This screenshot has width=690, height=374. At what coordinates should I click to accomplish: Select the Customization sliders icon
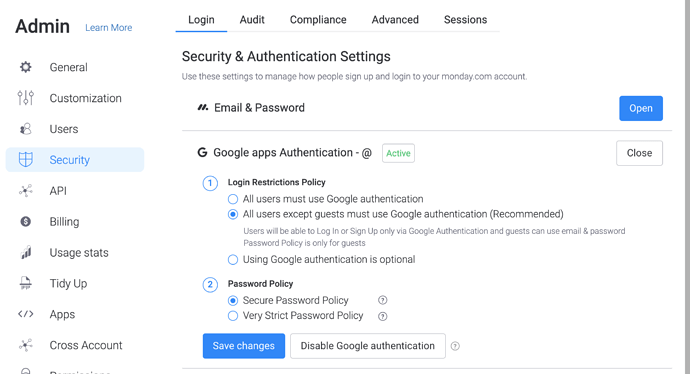(26, 98)
